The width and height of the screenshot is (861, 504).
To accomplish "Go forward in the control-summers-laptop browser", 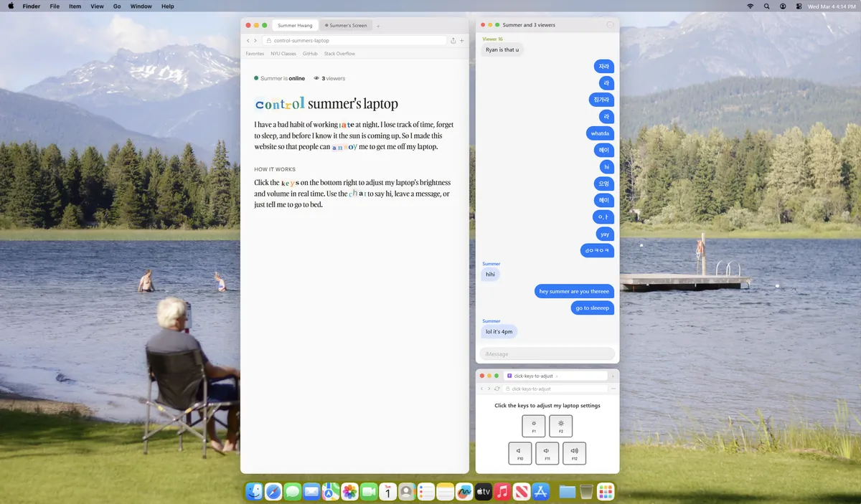I will pos(255,41).
